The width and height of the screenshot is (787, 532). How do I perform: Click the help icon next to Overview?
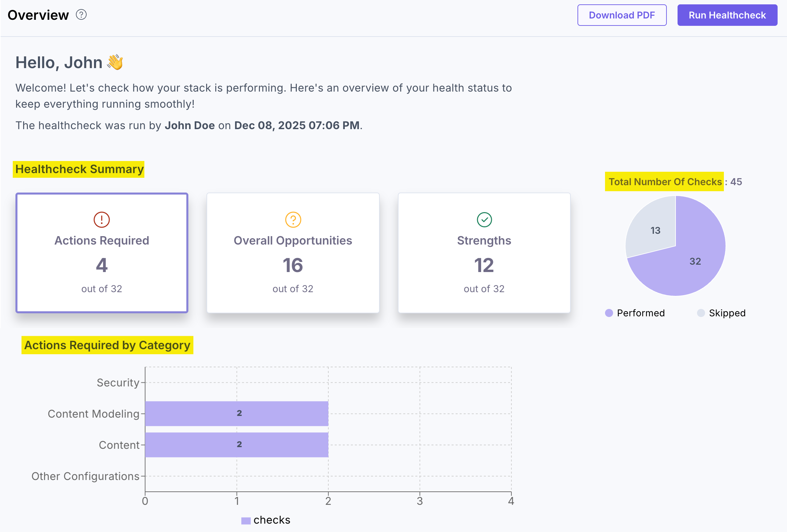click(x=81, y=14)
